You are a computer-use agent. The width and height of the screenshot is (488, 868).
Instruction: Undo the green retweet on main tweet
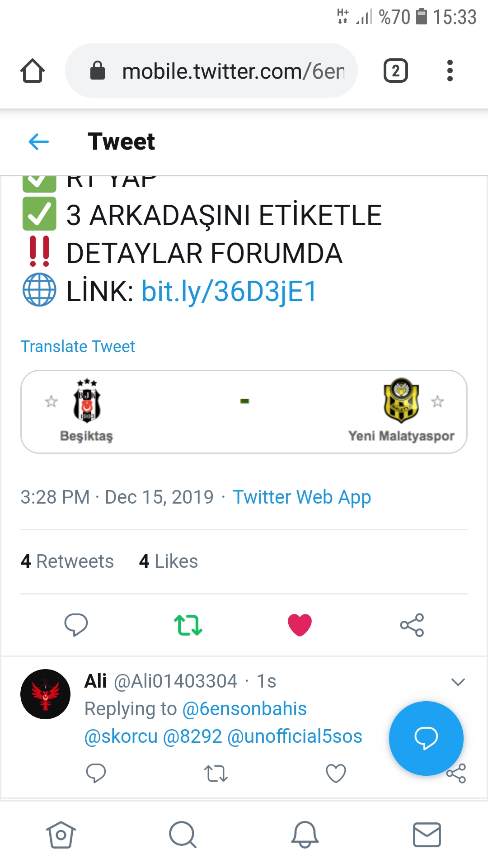[x=188, y=625]
